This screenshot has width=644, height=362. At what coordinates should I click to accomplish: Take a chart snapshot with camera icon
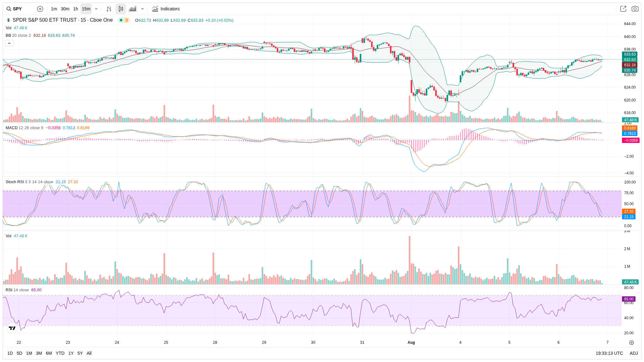635,9
